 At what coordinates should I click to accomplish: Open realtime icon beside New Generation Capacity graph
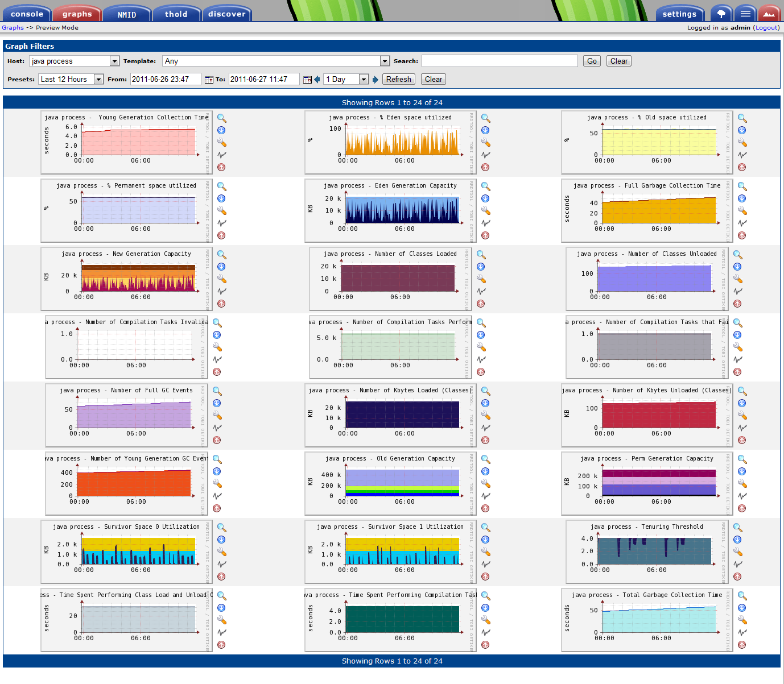[222, 291]
